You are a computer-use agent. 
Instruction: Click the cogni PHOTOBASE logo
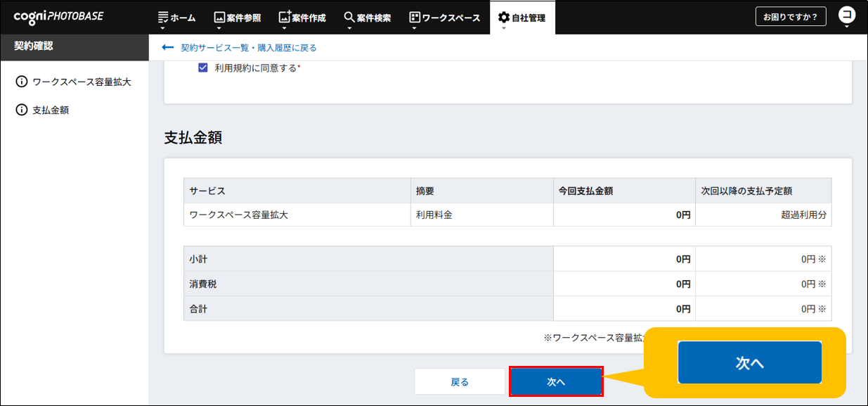[58, 16]
